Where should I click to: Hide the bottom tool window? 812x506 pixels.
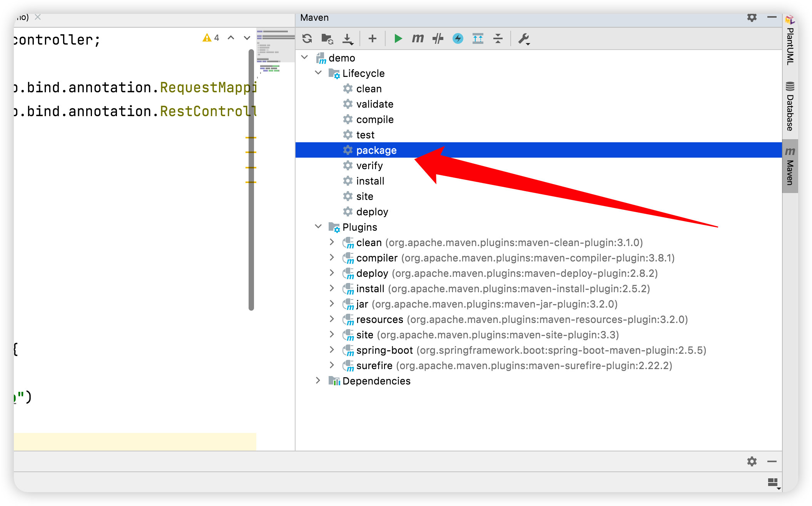pyautogui.click(x=772, y=461)
